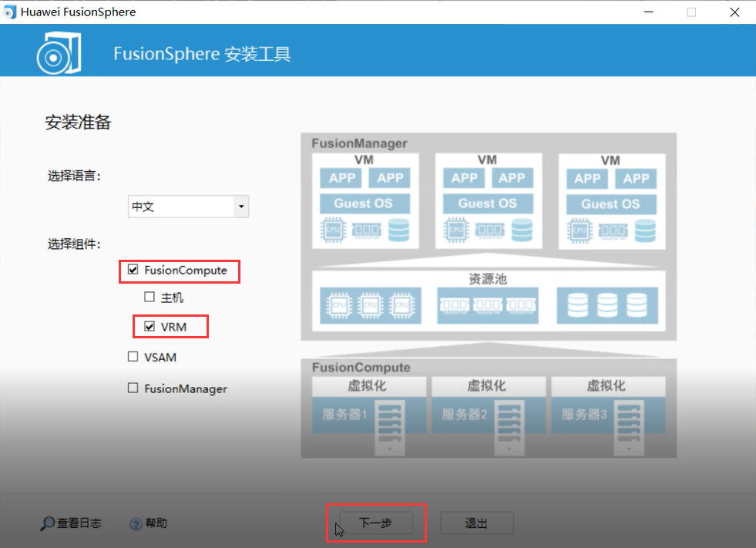Image resolution: width=756 pixels, height=548 pixels.
Task: Open the language dropdown showing 中文
Action: click(189, 207)
